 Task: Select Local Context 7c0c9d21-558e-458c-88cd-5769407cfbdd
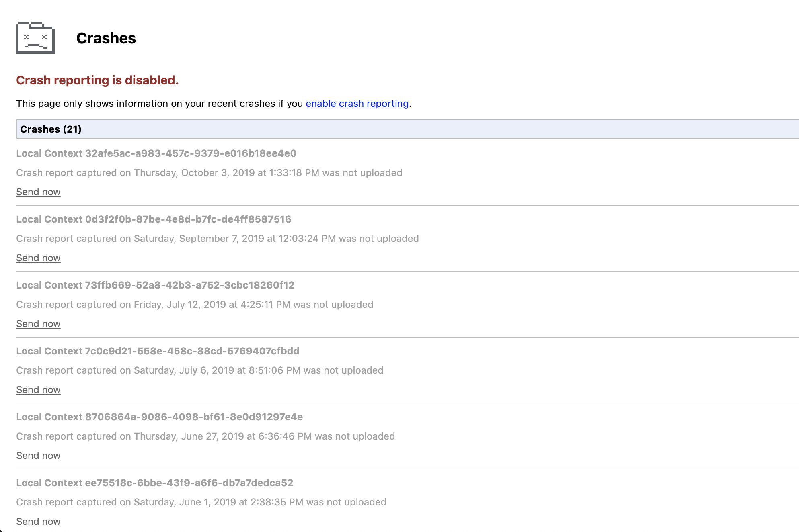pos(158,351)
